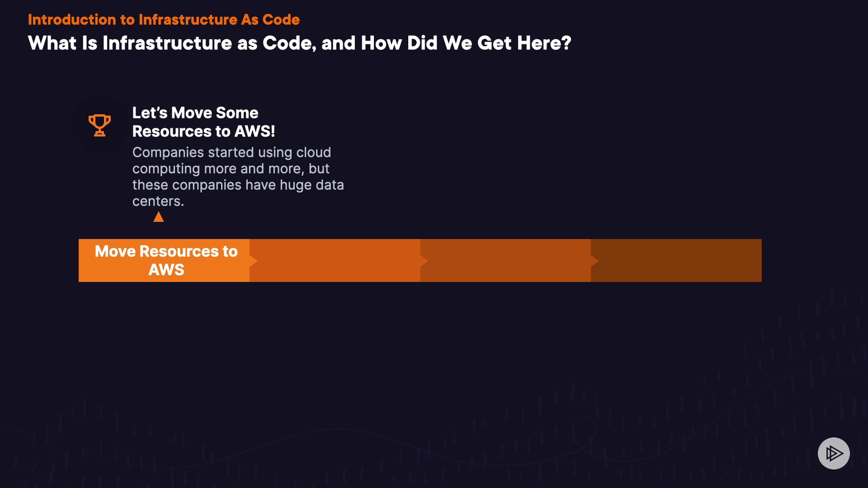Click the arrow notch before the darkest segment
The image size is (868, 488).
click(x=595, y=261)
